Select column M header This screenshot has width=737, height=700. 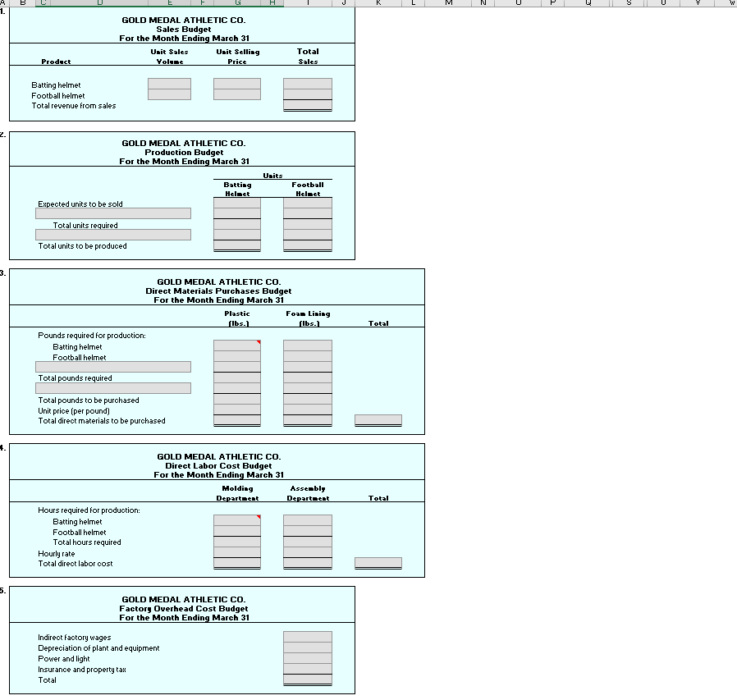click(x=448, y=2)
